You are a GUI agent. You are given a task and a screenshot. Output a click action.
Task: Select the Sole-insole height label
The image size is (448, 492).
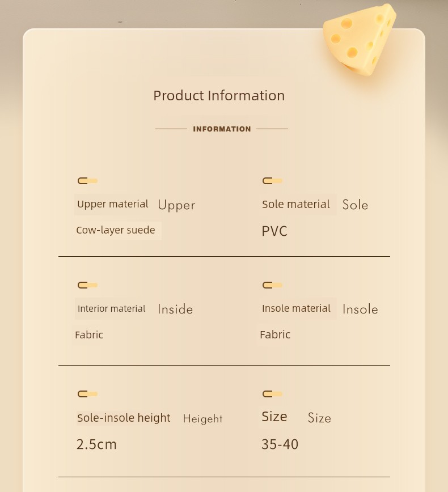(124, 418)
